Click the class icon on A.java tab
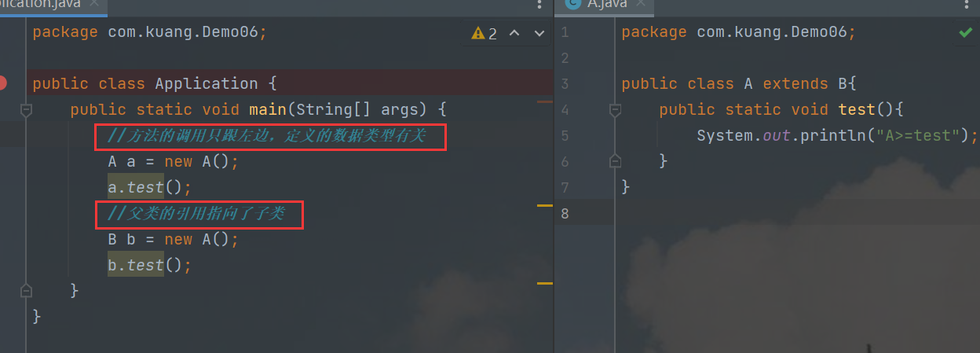The width and height of the screenshot is (980, 353). point(573,4)
